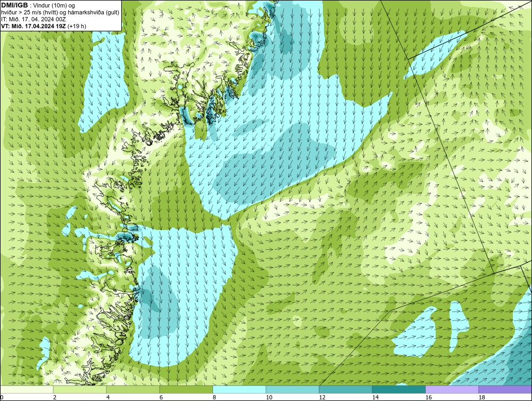Click the 0–2 m/s palest color swatch
Viewport: 532px width, 401px height.
[27, 389]
